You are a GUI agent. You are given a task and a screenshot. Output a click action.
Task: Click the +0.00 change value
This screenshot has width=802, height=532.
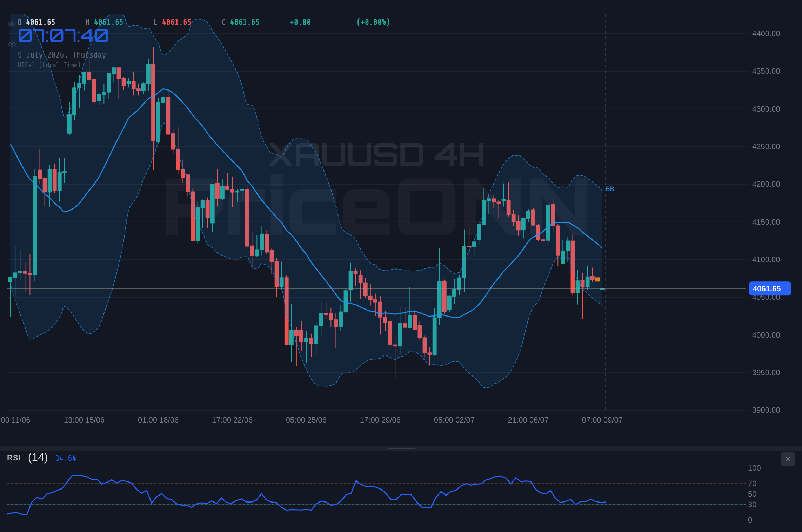pos(300,22)
